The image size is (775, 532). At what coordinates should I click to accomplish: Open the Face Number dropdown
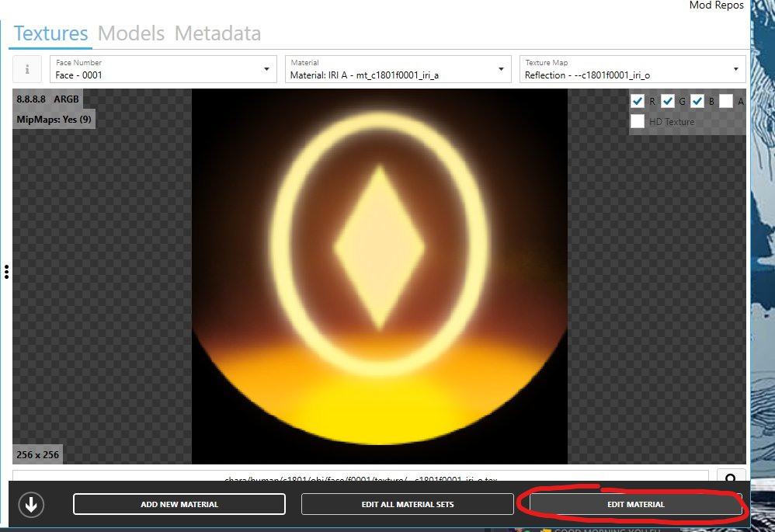(x=163, y=69)
